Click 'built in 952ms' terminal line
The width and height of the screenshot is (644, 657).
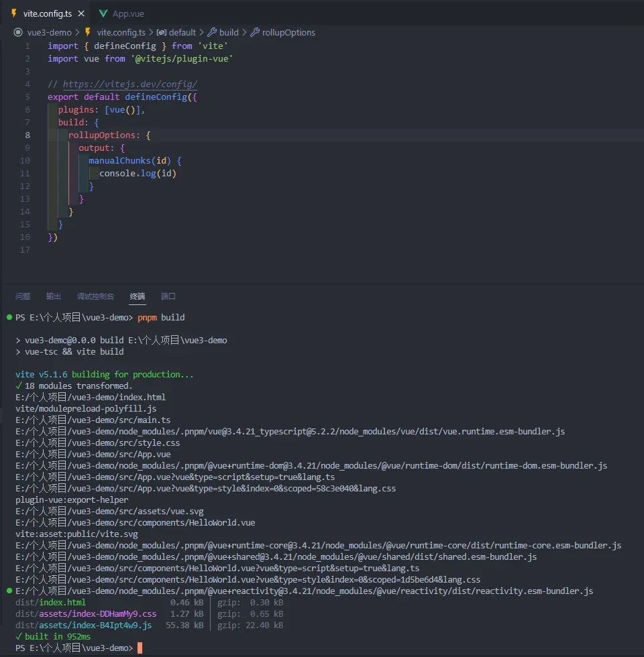pyautogui.click(x=58, y=636)
